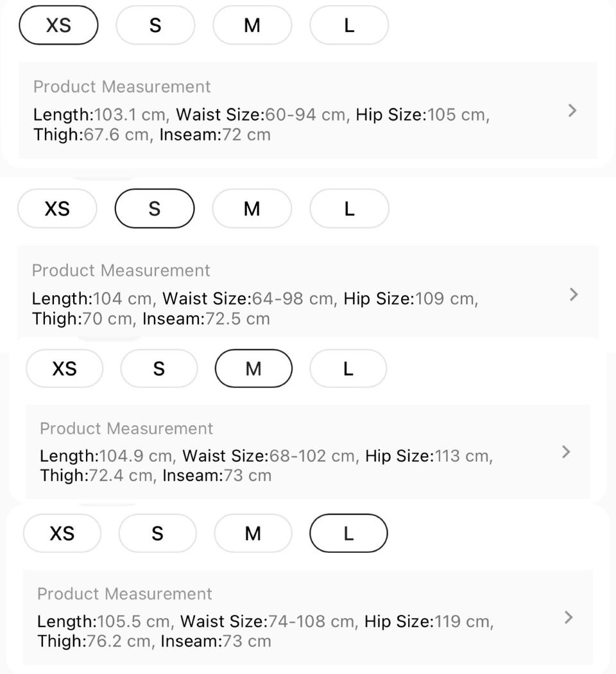Select size M above Waist Size 64-98 cm
The width and height of the screenshot is (616, 674).
click(x=252, y=209)
